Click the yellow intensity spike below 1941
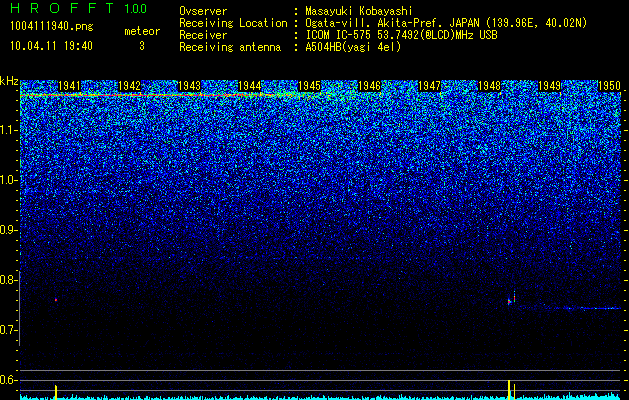 click(x=56, y=392)
